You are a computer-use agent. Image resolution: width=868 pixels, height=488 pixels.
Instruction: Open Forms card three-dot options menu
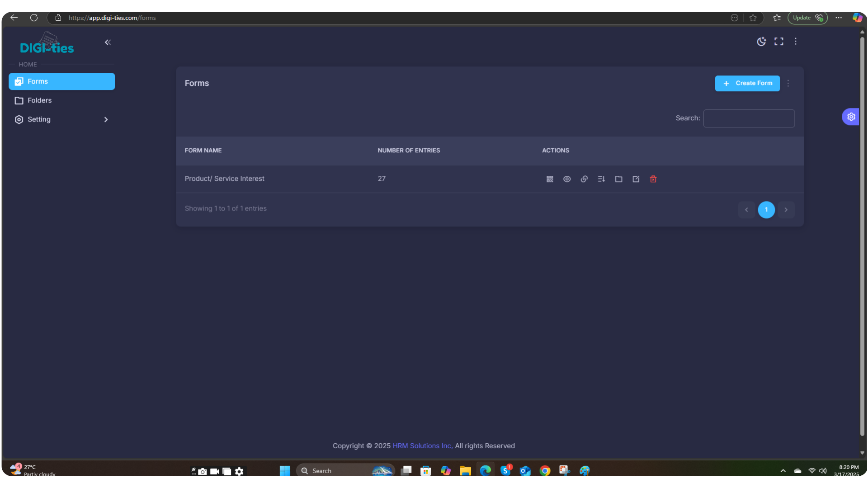coord(788,84)
